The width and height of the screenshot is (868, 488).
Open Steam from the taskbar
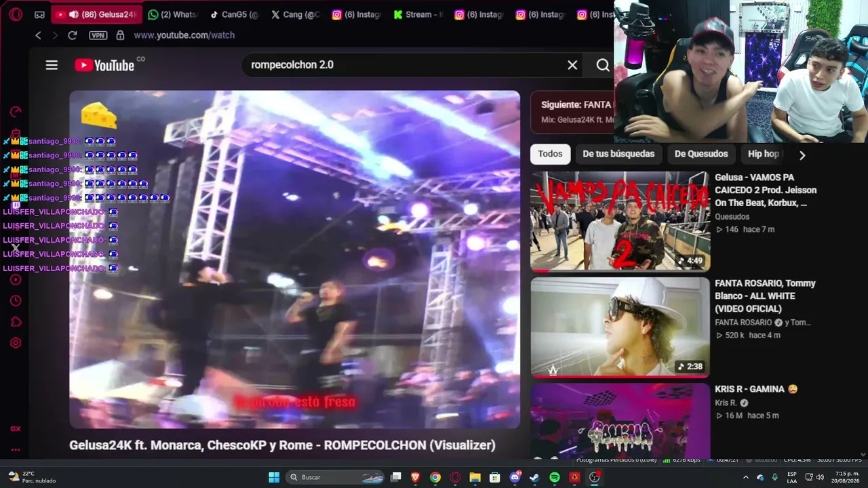[534, 477]
